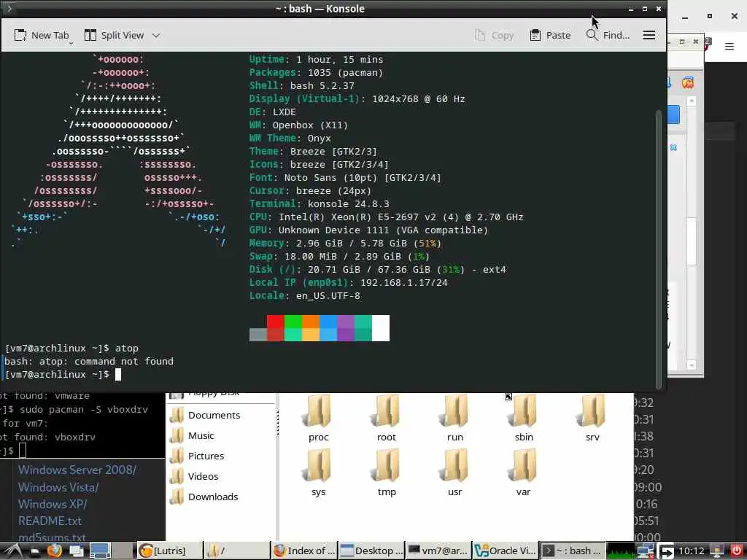Click the white color block in fastfetch output

tap(381, 327)
